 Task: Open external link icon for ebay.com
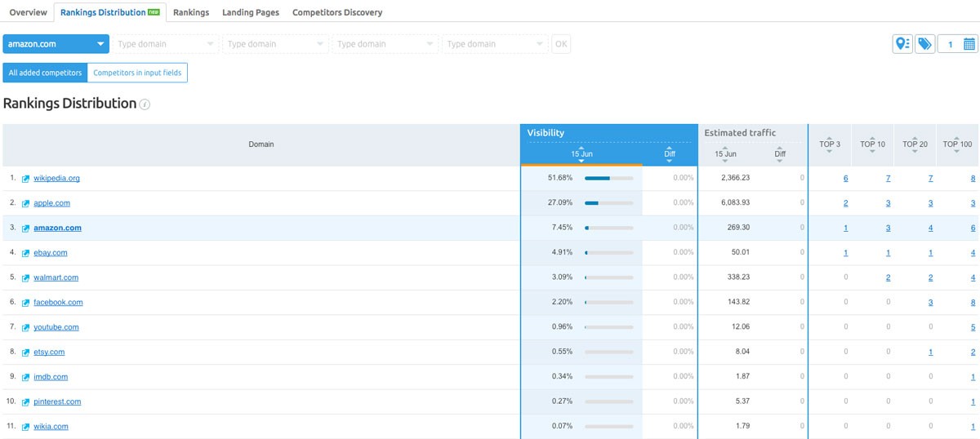(25, 253)
